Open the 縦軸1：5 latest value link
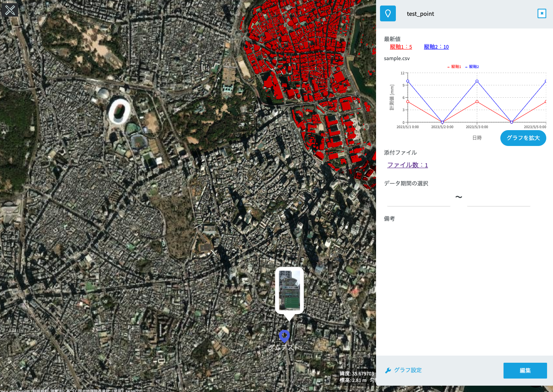This screenshot has width=553, height=392. click(x=401, y=47)
